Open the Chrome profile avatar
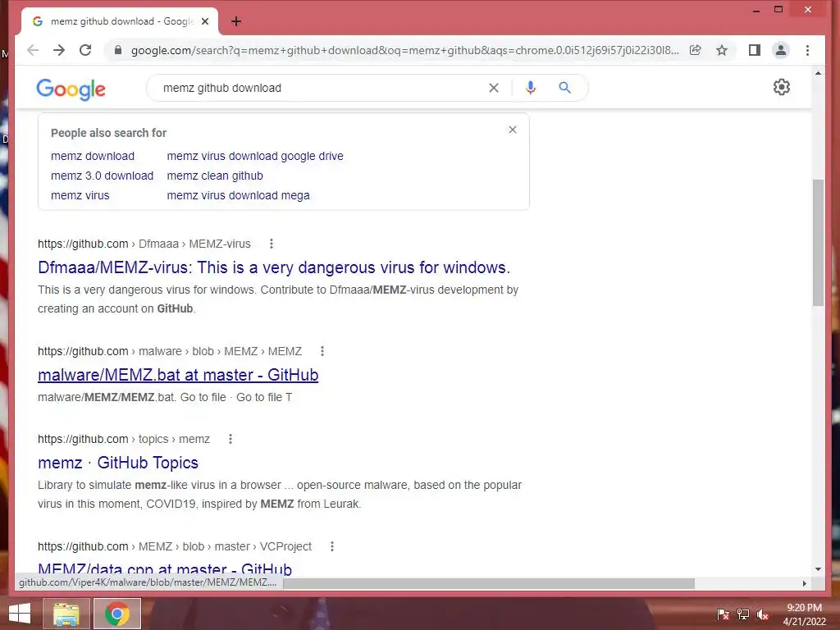This screenshot has width=840, height=630. pos(781,50)
